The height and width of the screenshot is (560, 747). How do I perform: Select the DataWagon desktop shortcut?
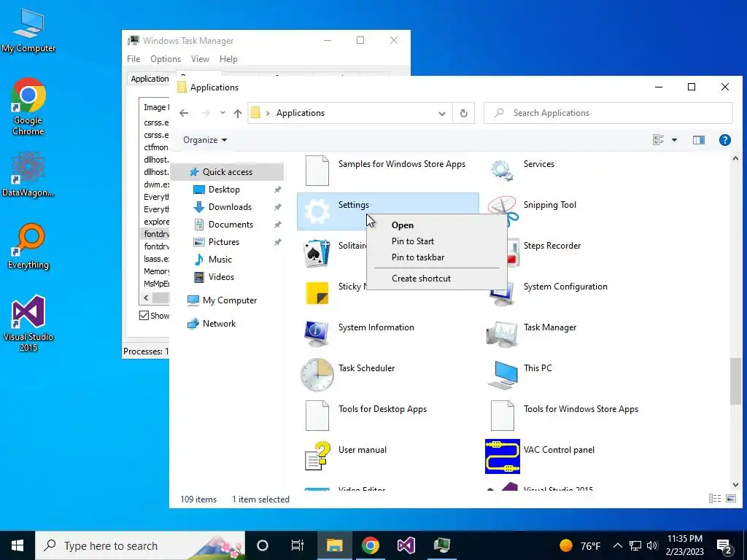click(28, 175)
